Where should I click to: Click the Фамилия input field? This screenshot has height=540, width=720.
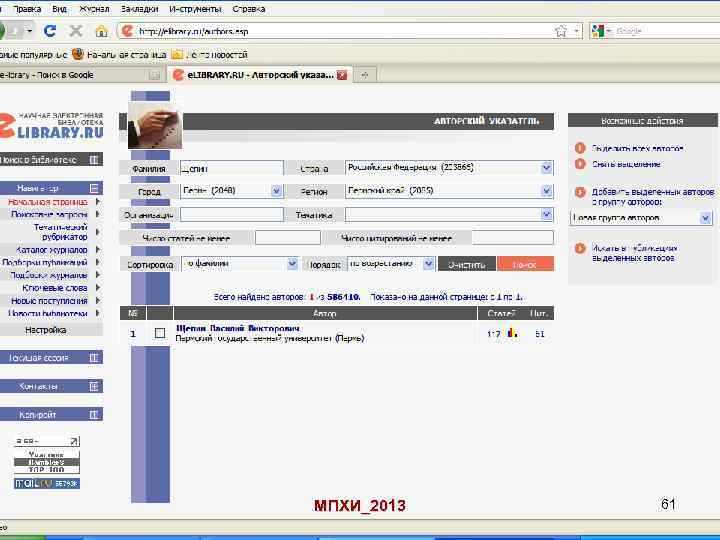click(x=231, y=168)
